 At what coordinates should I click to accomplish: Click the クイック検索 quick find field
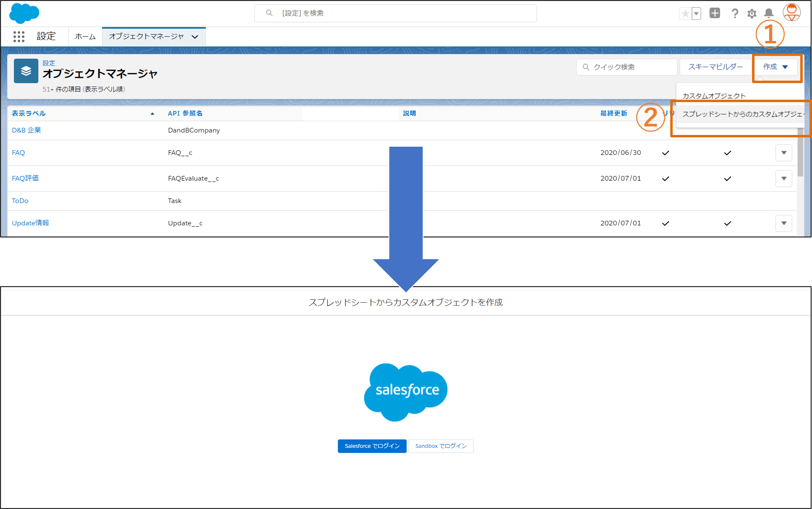[x=627, y=67]
